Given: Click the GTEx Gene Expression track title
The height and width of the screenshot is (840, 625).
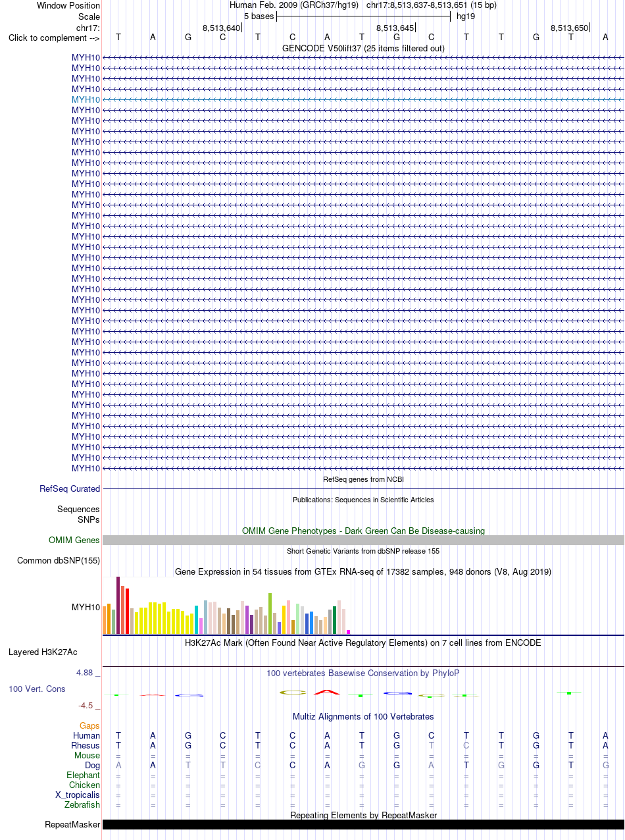Looking at the screenshot, I should [x=363, y=571].
